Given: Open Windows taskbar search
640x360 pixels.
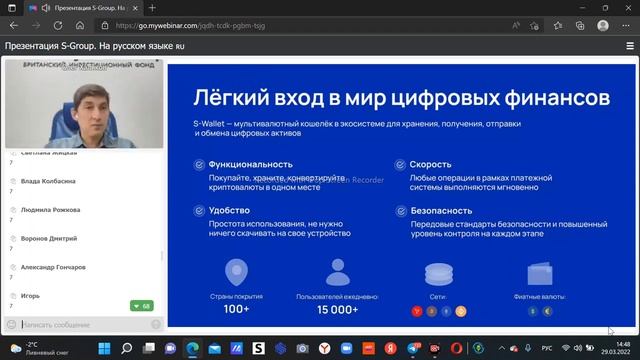Looking at the screenshot, I should [127, 349].
